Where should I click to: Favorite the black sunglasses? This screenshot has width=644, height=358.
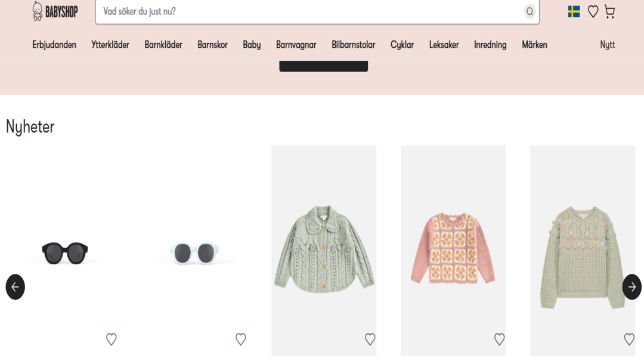click(112, 339)
